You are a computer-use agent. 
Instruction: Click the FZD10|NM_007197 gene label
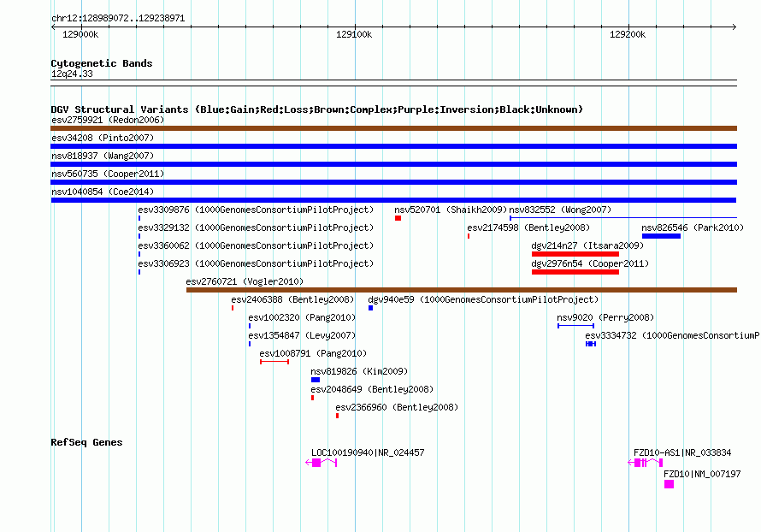[702, 474]
